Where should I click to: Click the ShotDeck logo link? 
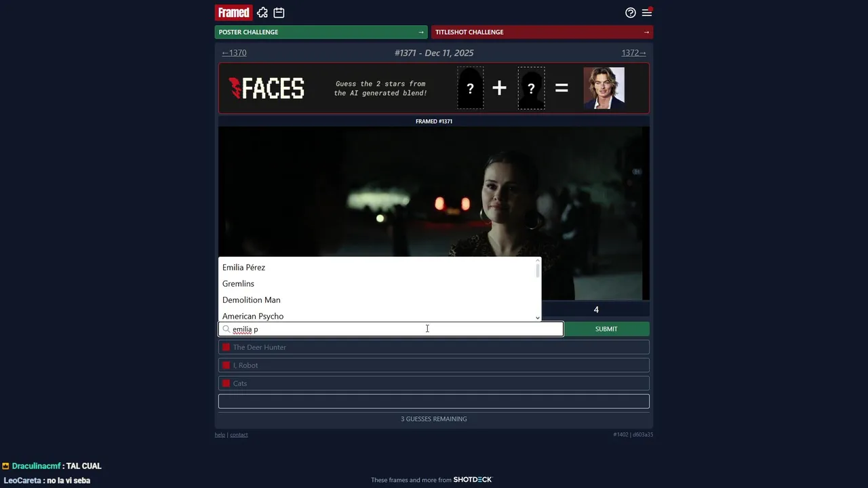pyautogui.click(x=473, y=480)
